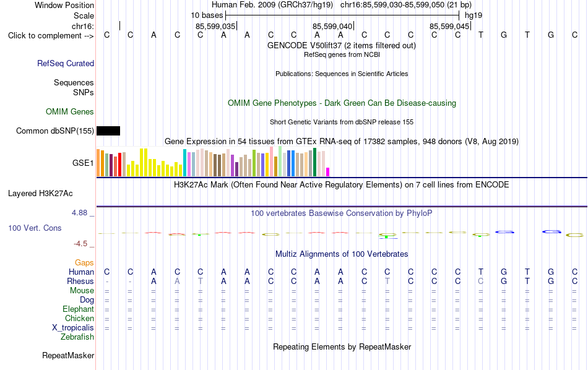This screenshot has height=370, width=588.
Task: Select the magenta bar ending the GTEx chart
Action: click(x=328, y=172)
